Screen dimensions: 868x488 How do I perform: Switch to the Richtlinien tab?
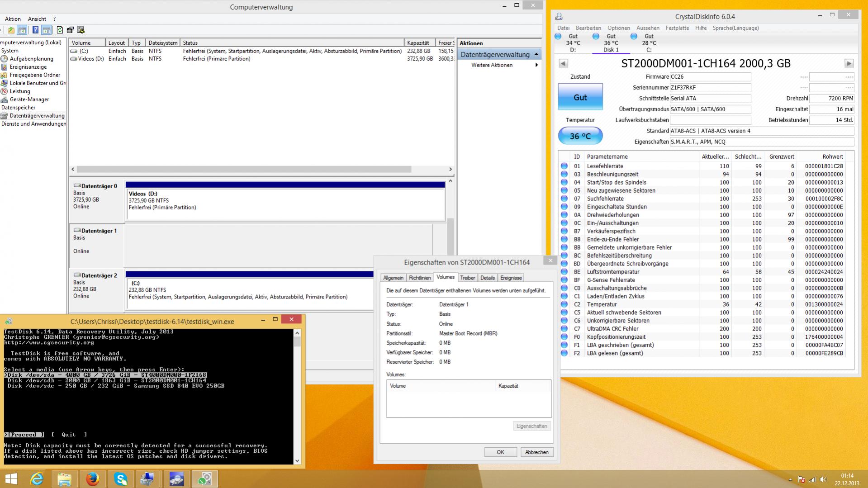point(420,278)
